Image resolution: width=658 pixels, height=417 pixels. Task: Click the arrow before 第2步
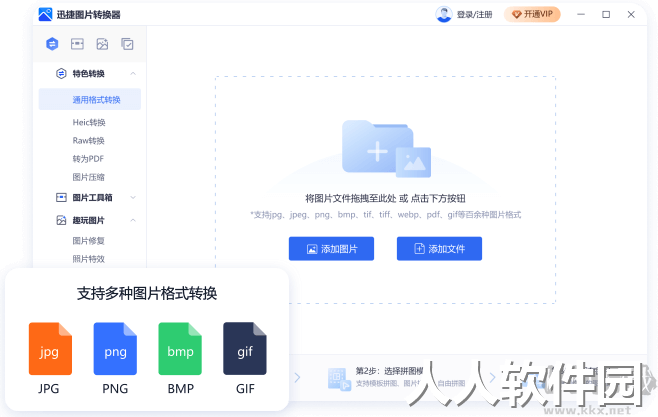coord(298,378)
